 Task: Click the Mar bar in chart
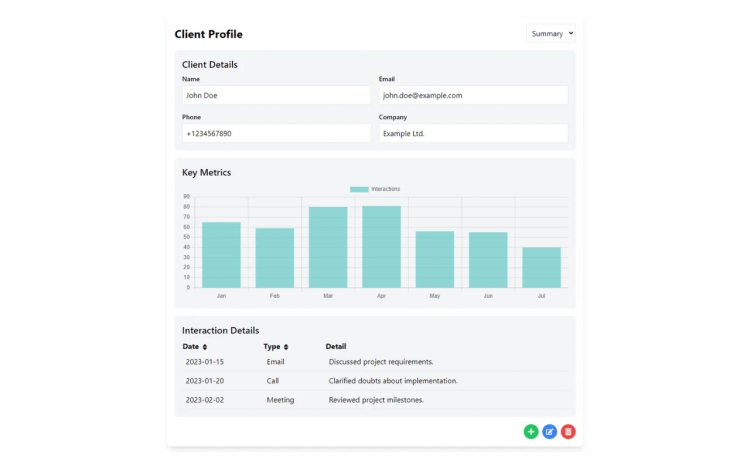(x=328, y=247)
